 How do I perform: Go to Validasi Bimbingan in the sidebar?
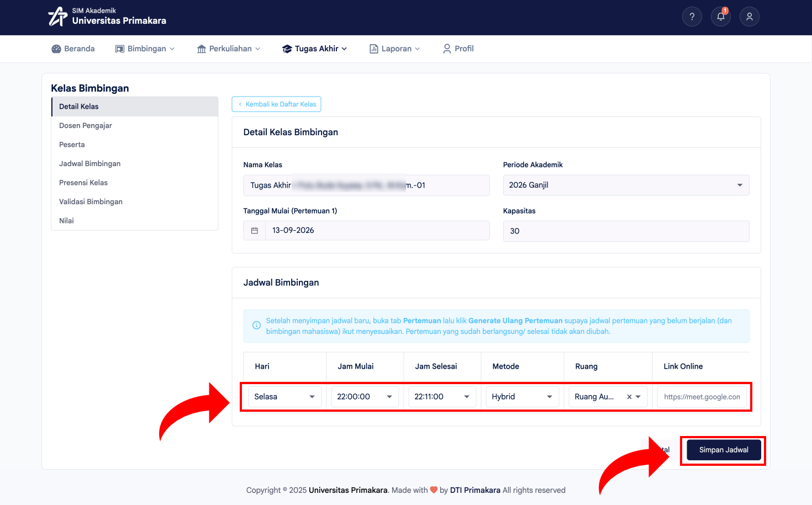tap(135, 202)
